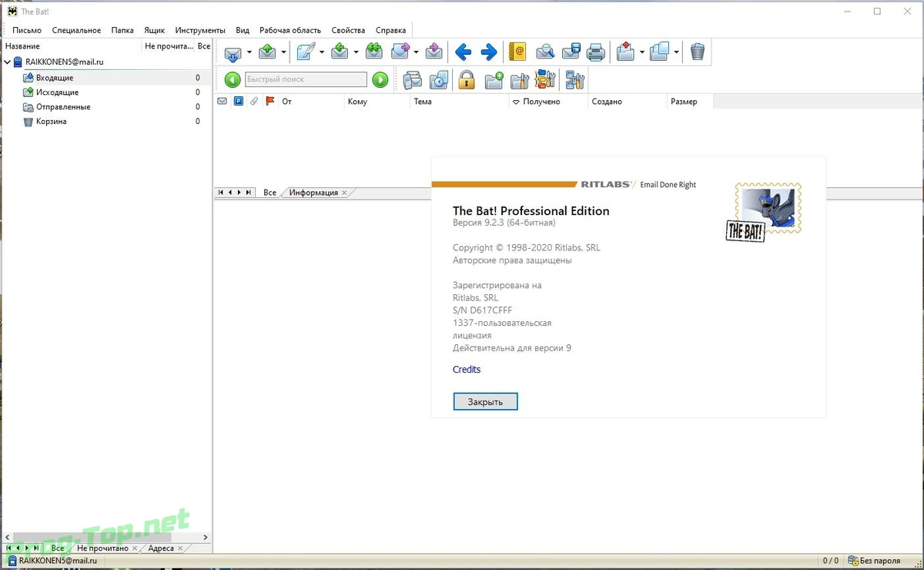Open the Рабочая область menu
924x570 pixels.
(x=290, y=30)
